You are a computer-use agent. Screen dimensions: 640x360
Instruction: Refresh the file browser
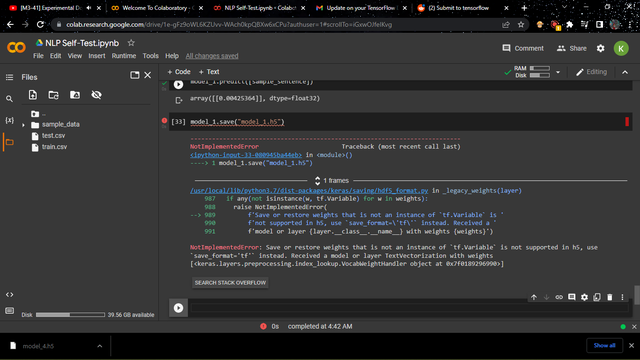pos(53,95)
